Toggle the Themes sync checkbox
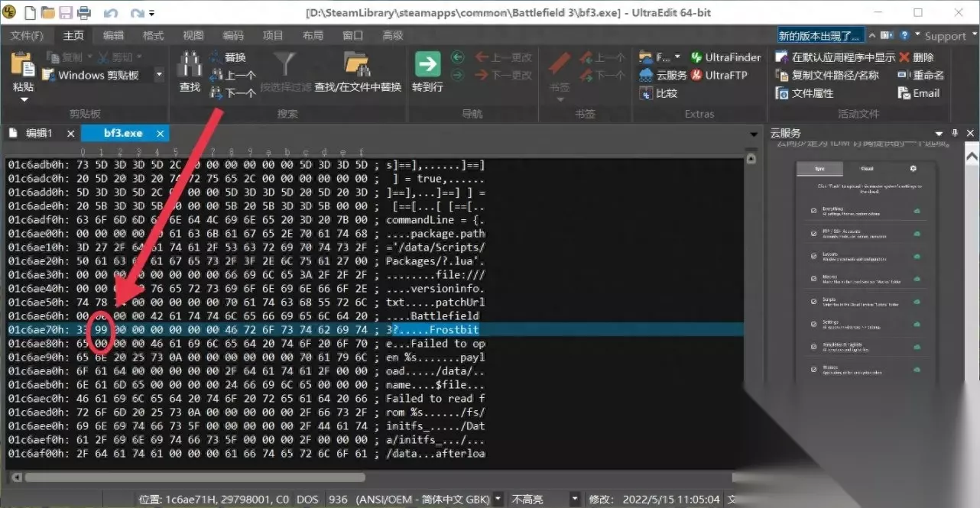 coord(813,369)
